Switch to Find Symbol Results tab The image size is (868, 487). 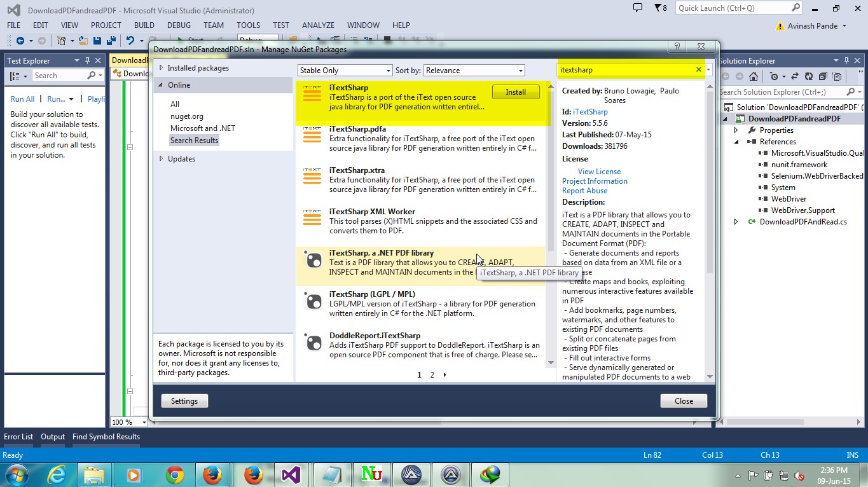click(x=106, y=437)
